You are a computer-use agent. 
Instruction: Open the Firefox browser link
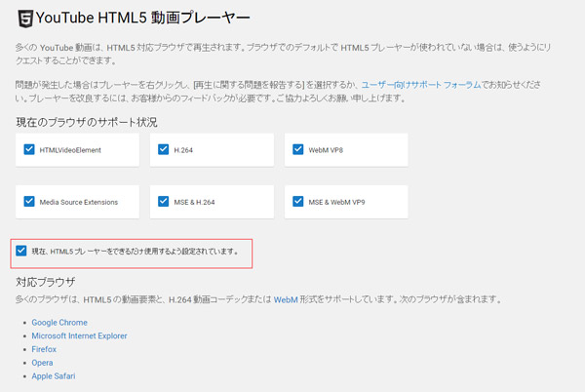click(44, 349)
